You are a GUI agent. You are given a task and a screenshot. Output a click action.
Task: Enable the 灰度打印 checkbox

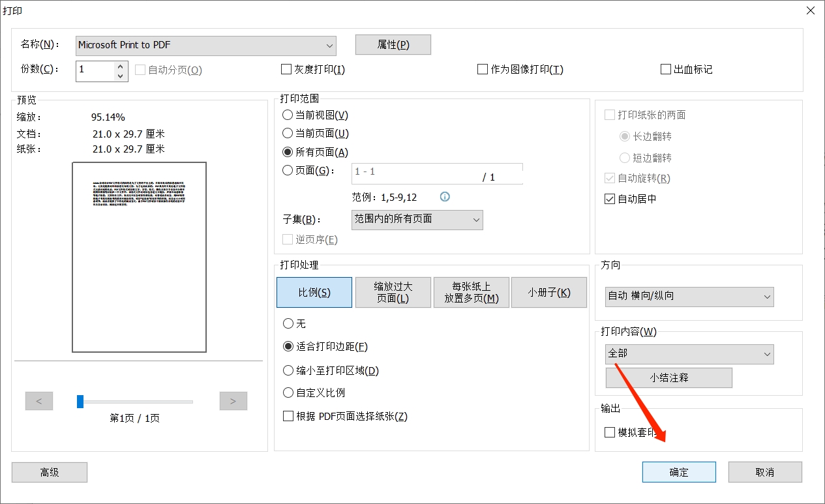pos(286,69)
